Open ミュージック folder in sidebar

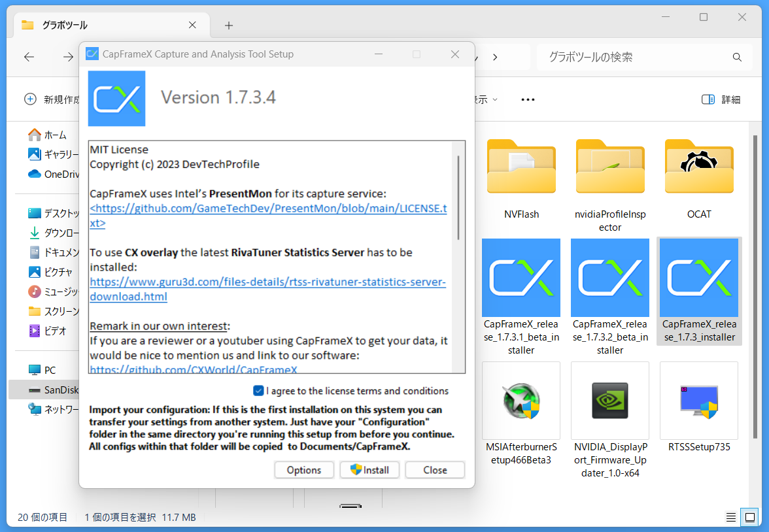coord(53,291)
